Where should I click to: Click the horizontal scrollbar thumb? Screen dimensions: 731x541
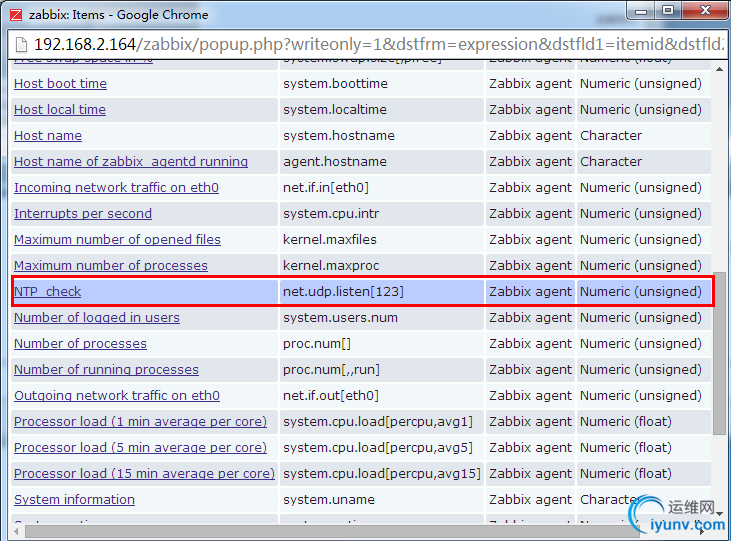(x=331, y=531)
